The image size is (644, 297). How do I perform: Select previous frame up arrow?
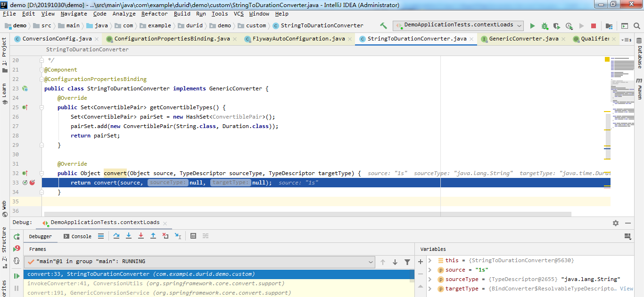[x=383, y=262]
